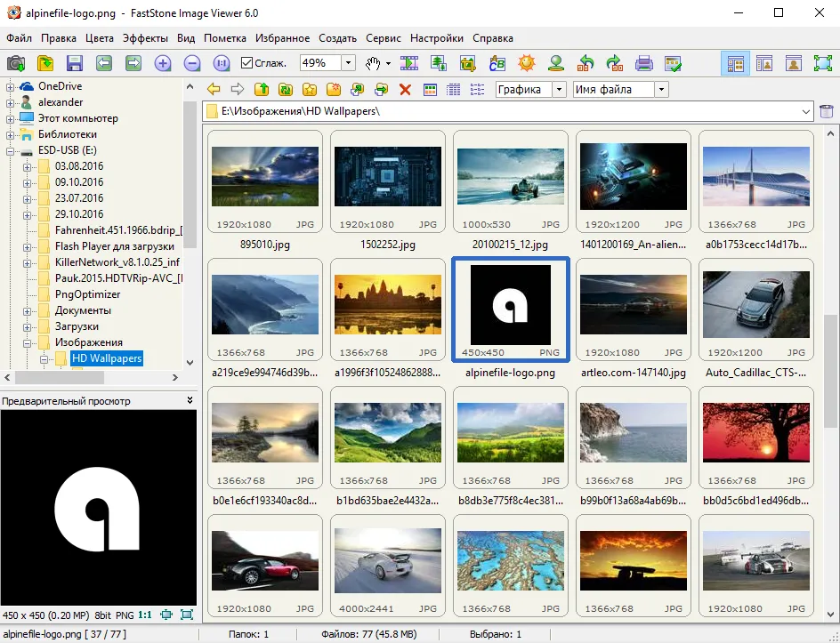Click the printer icon in toolbar
Screen dimensions: 840x643
[x=643, y=63]
